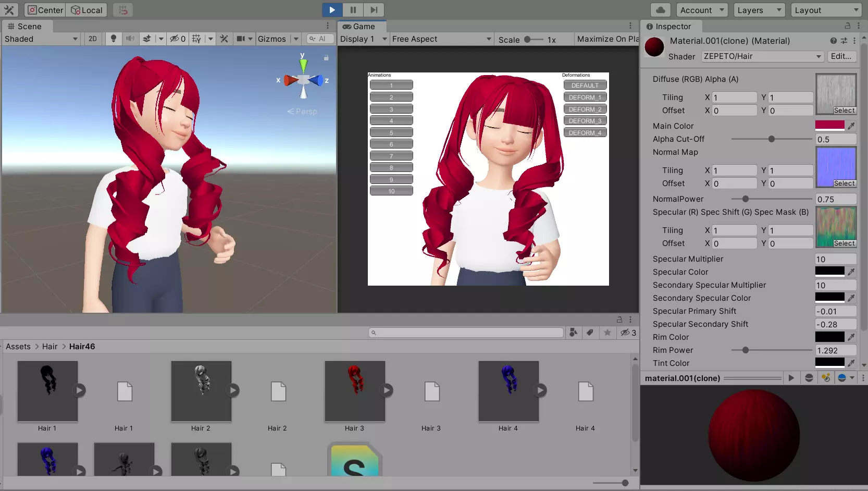The width and height of the screenshot is (868, 491).
Task: Toggle scene grid visibility icon
Action: (196, 39)
